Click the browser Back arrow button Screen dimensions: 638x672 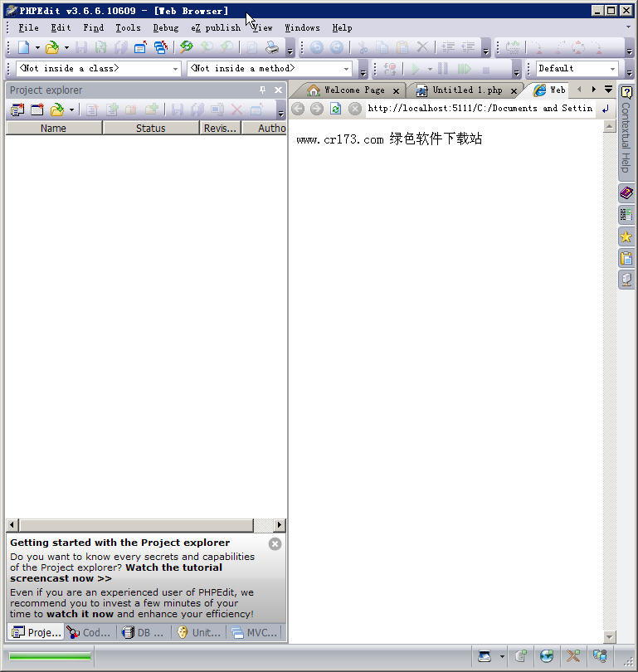[298, 109]
